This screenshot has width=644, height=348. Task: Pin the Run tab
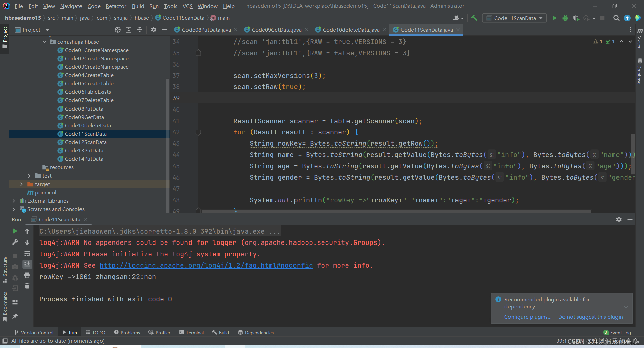point(15,316)
